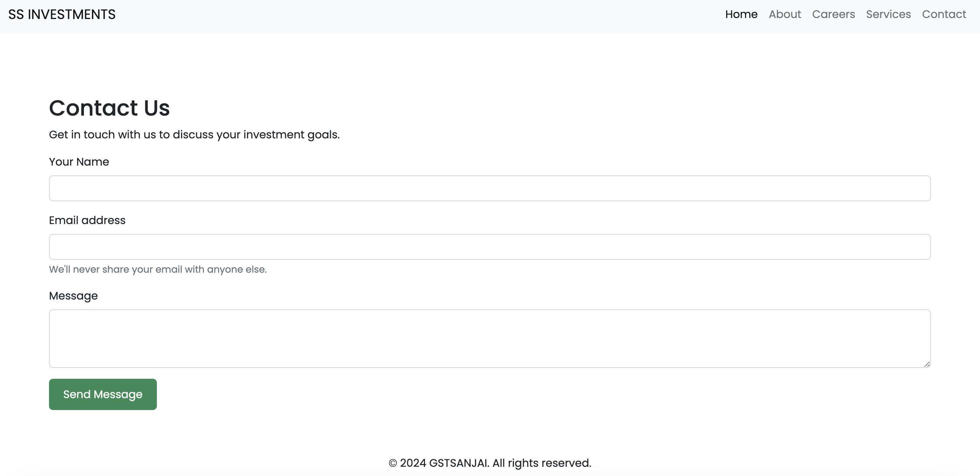Click the © symbol in the footer
The width and height of the screenshot is (980, 476).
click(393, 463)
